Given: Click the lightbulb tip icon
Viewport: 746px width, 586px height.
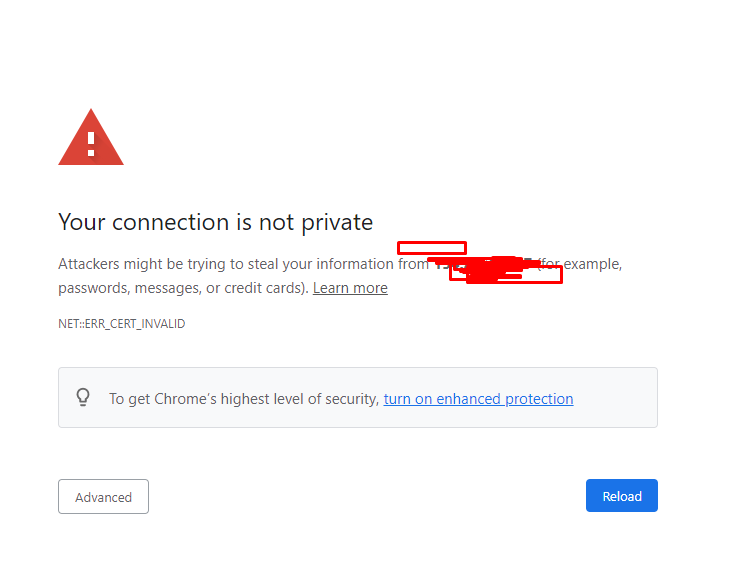Looking at the screenshot, I should 84,397.
